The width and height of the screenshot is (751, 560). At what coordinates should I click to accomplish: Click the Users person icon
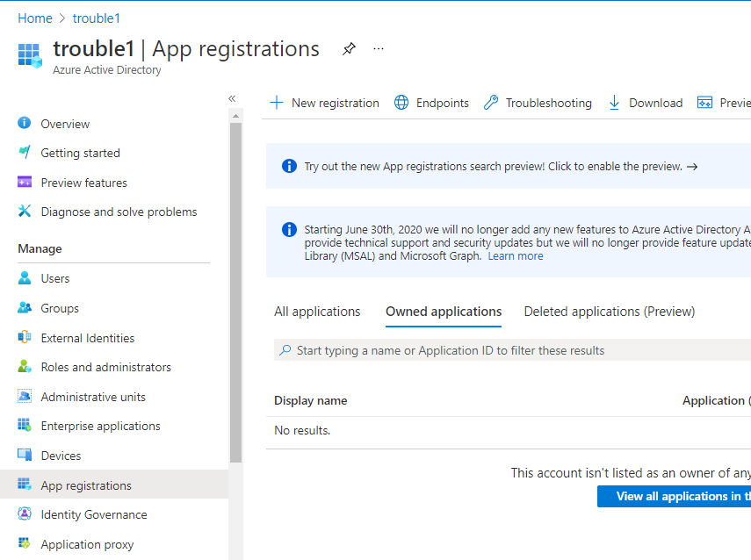pos(25,277)
